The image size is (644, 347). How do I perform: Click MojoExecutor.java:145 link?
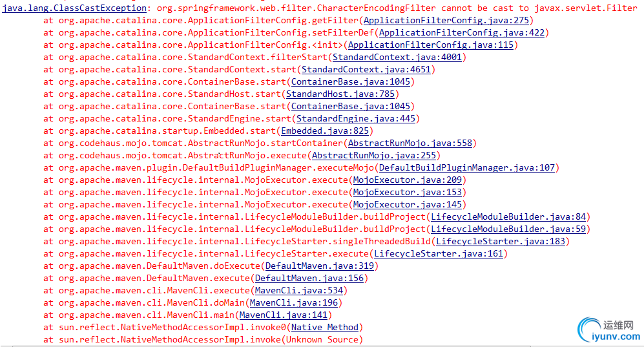click(408, 205)
